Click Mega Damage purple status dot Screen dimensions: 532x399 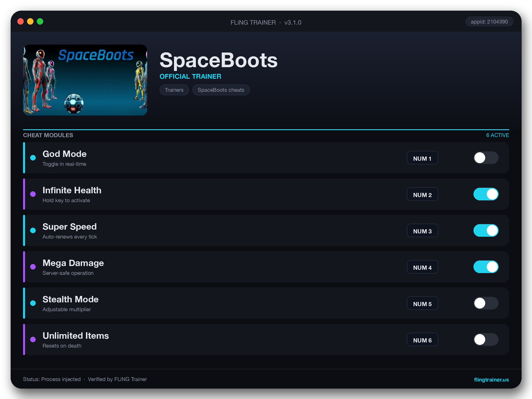click(33, 267)
